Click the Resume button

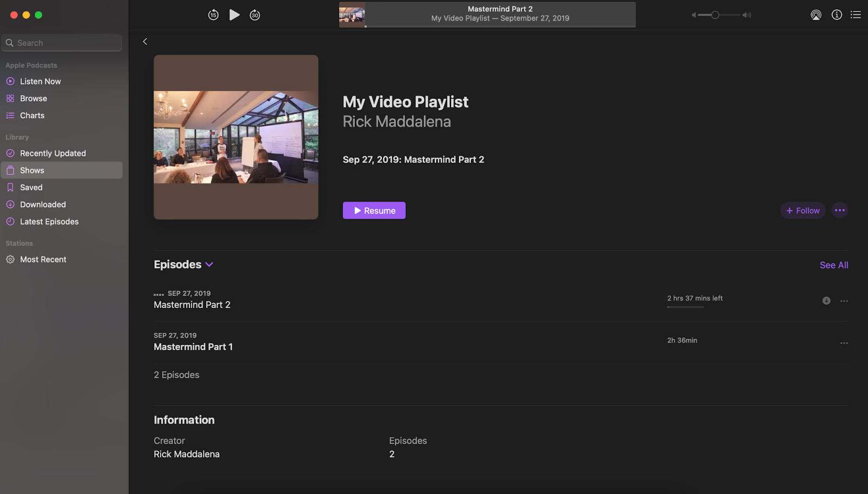(374, 210)
